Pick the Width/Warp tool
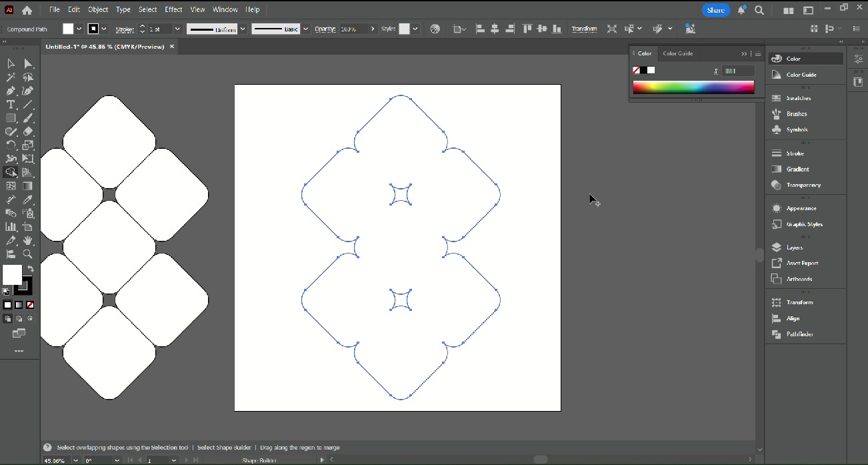This screenshot has width=868, height=465. (x=11, y=159)
